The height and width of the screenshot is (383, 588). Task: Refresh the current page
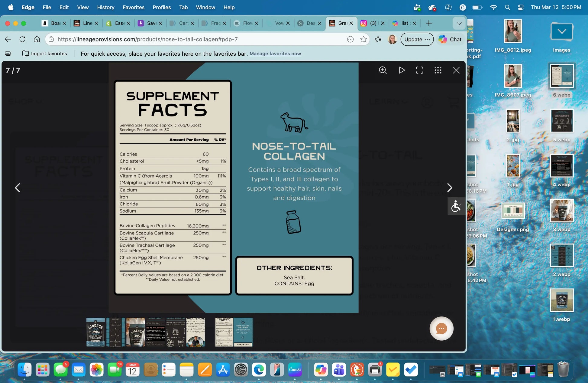point(22,39)
